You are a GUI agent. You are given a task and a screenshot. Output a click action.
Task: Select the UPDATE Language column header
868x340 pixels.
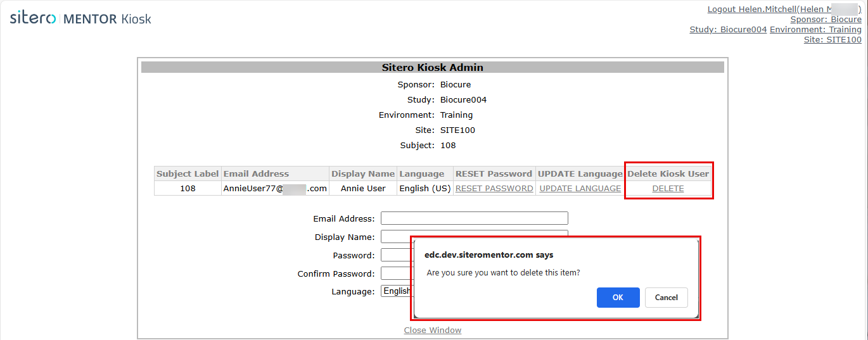tap(580, 173)
